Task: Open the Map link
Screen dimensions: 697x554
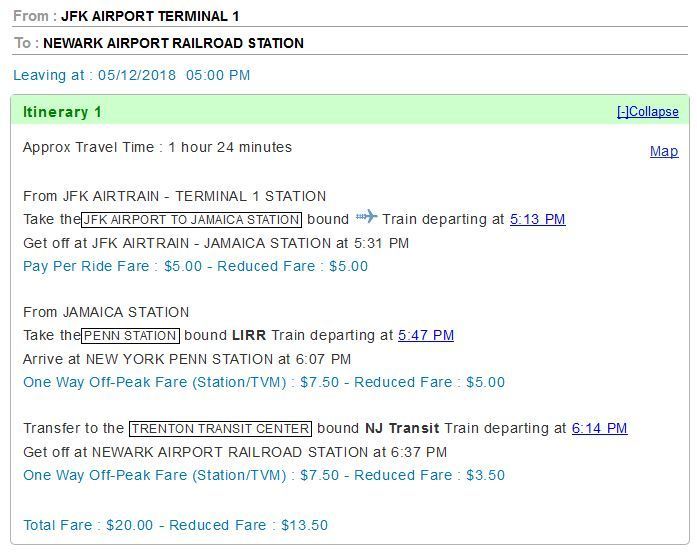Action: [664, 152]
